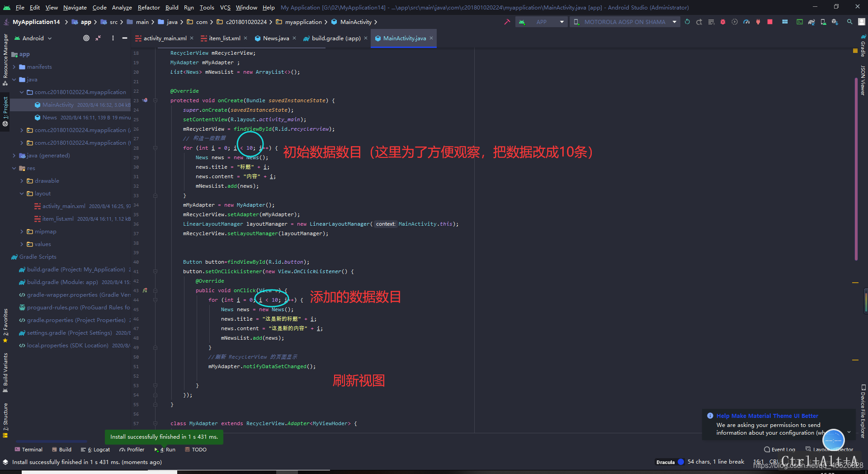Expand the manifests folder
The height and width of the screenshot is (474, 868).
14,67
